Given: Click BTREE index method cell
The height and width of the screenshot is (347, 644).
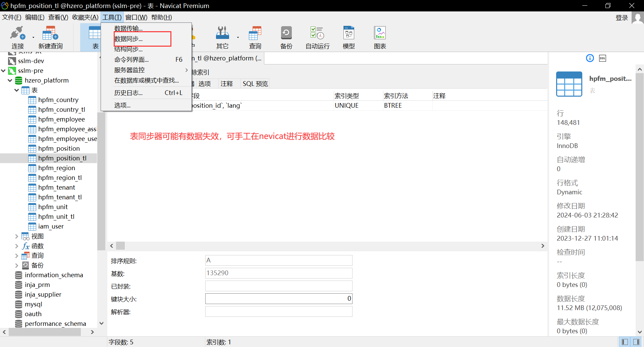Looking at the screenshot, I should coord(408,105).
